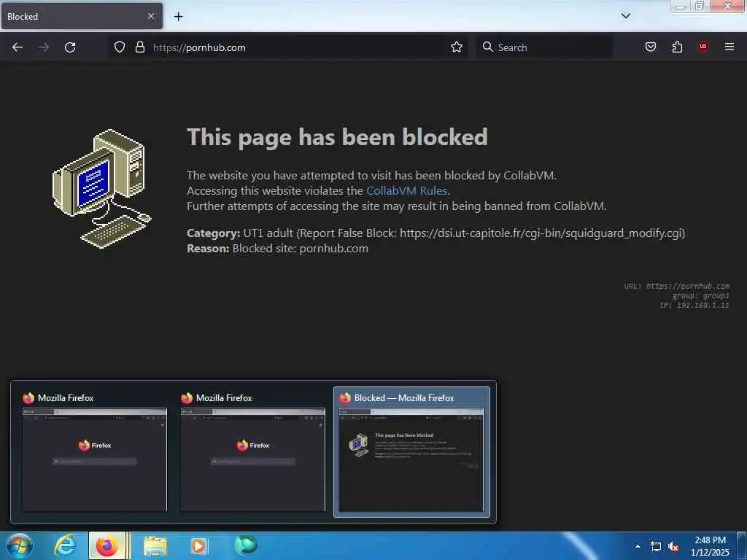Image resolution: width=747 pixels, height=560 pixels.
Task: Open the Save to Pocket icon
Action: click(x=651, y=47)
